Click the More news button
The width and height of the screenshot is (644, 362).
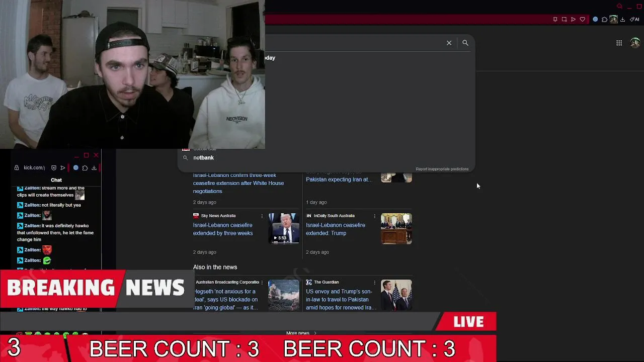click(301, 333)
